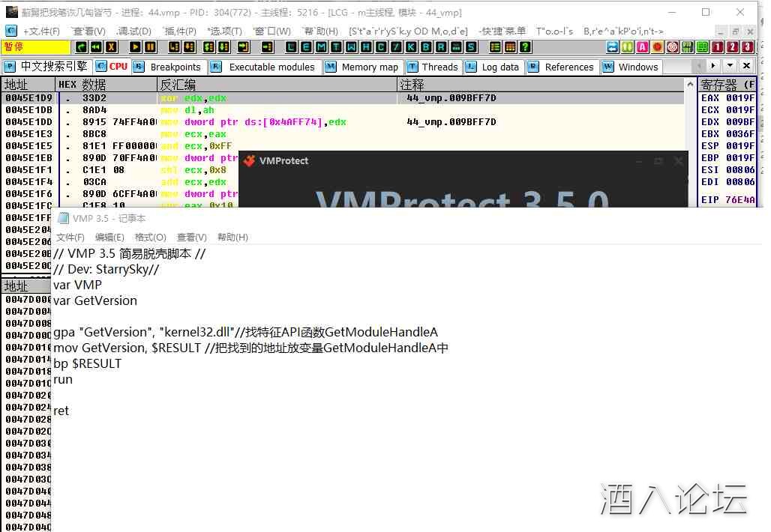This screenshot has width=771, height=532.
Task: Click the Restart program toolbar icon
Action: coord(96,47)
